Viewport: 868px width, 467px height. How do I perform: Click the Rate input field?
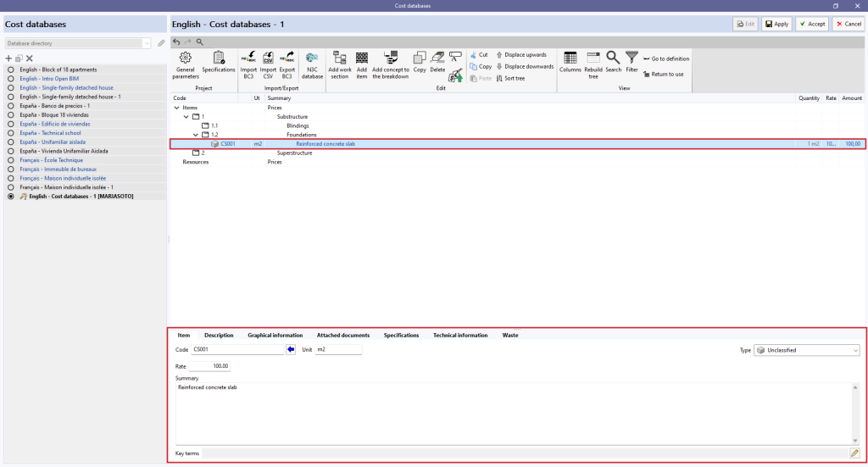coord(209,366)
